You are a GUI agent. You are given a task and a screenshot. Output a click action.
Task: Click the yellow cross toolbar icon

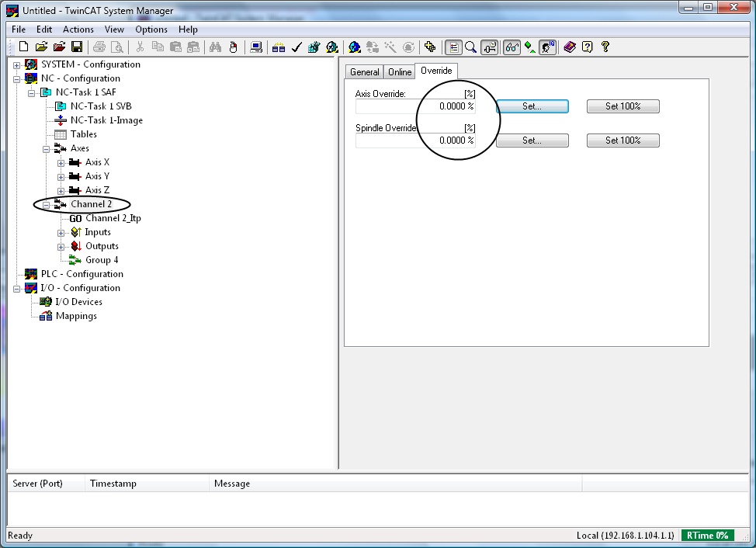[x=430, y=47]
